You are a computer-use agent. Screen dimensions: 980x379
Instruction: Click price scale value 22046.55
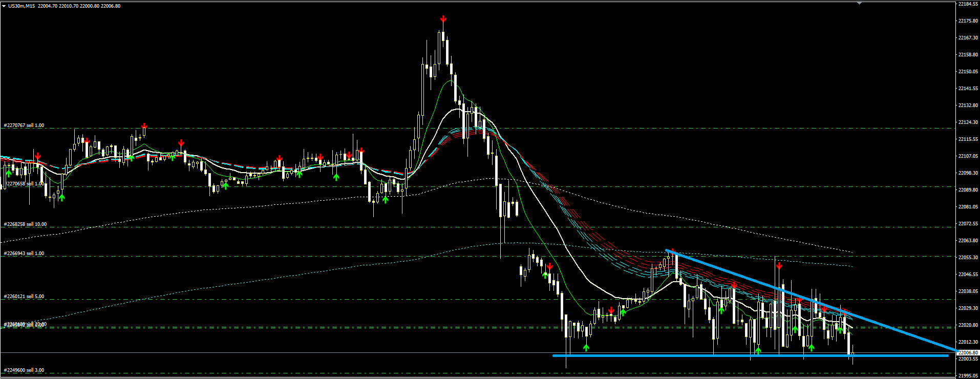pos(968,275)
